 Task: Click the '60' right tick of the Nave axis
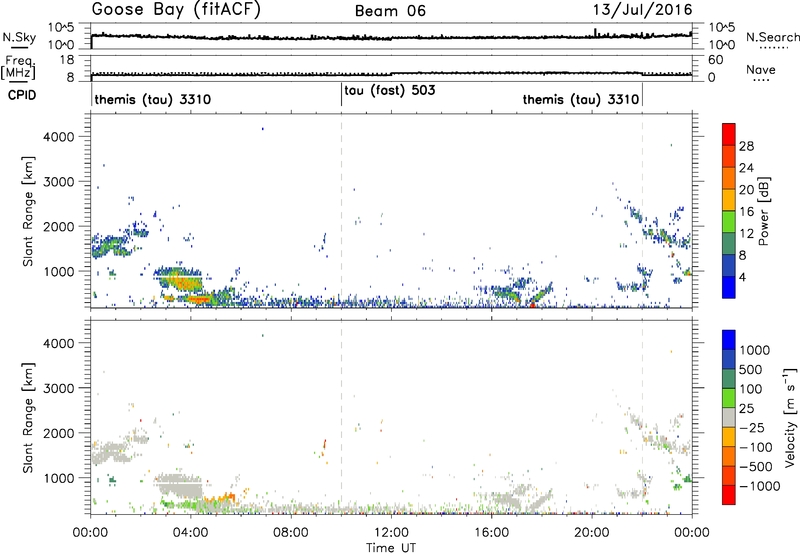coord(715,60)
